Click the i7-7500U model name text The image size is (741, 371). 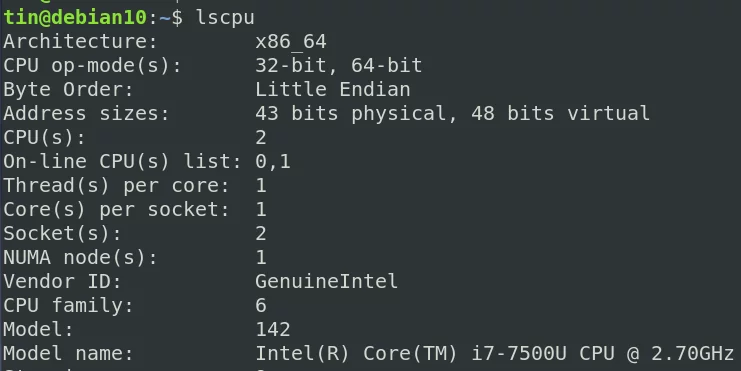(x=519, y=354)
